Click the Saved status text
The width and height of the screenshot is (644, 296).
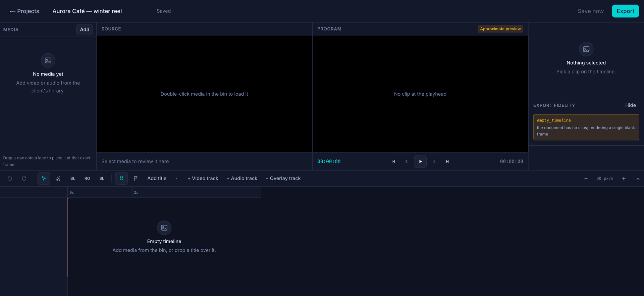click(164, 11)
